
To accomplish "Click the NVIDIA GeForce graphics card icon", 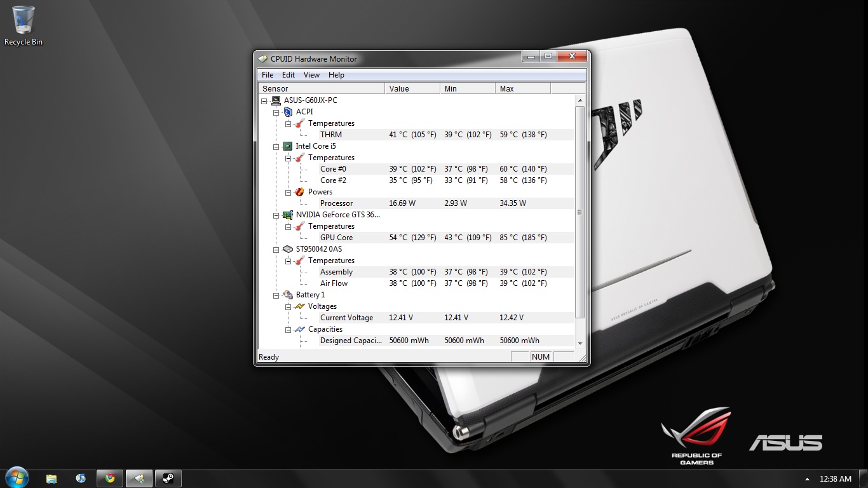I will [288, 215].
